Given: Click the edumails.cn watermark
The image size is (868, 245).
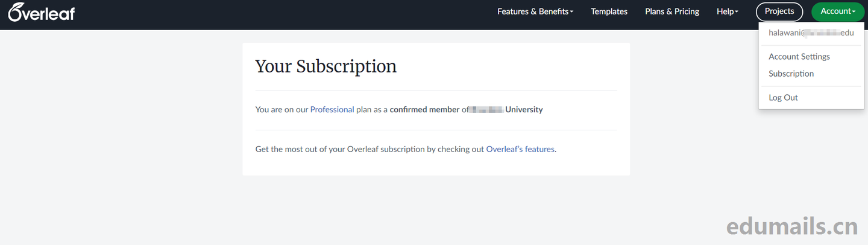Looking at the screenshot, I should coord(791,226).
